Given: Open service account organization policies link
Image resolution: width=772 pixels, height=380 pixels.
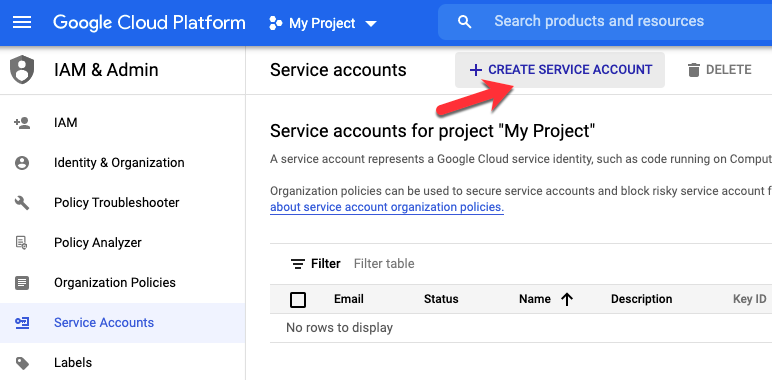Looking at the screenshot, I should click(x=387, y=207).
